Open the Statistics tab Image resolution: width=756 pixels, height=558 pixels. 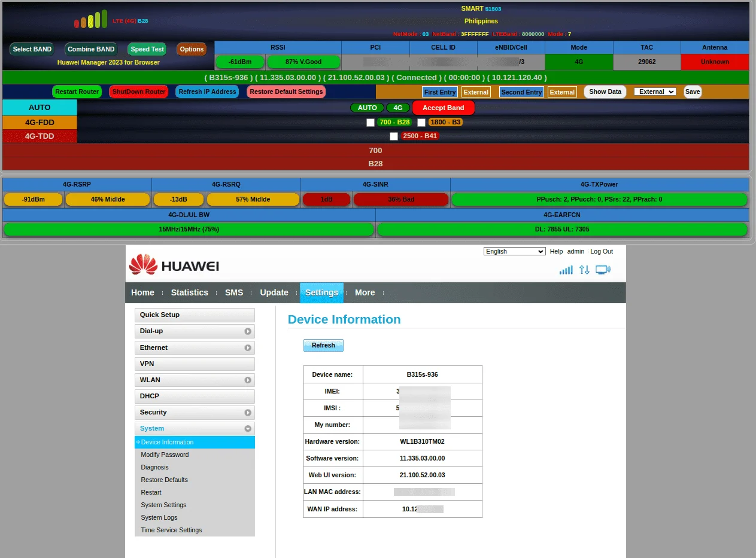tap(189, 292)
